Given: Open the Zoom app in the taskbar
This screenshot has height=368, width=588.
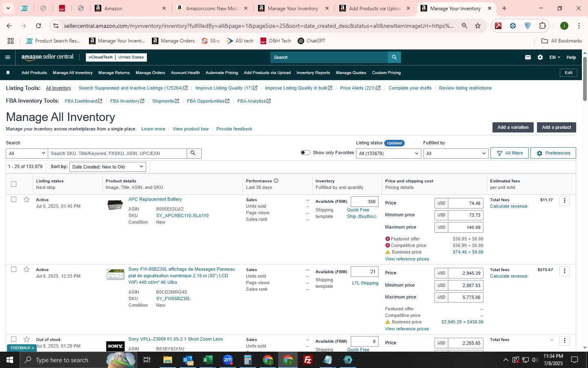Looking at the screenshot, I should [x=228, y=360].
